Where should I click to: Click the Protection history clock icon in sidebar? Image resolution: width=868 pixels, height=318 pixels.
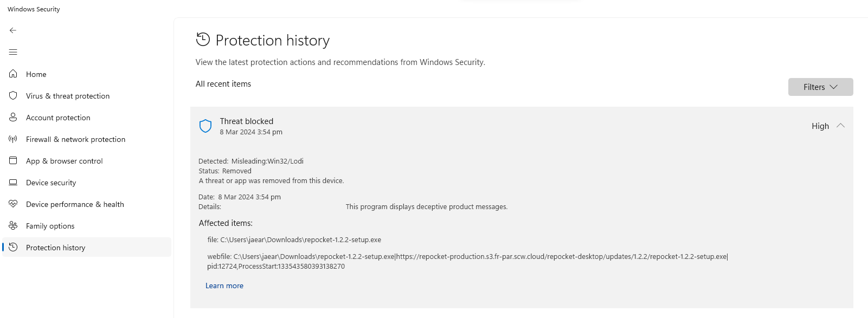(13, 247)
